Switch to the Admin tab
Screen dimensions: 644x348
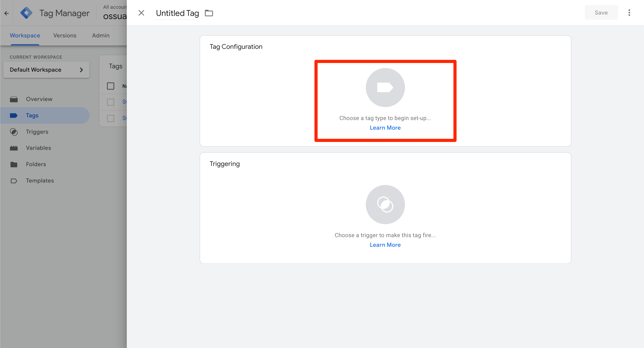tap(100, 35)
